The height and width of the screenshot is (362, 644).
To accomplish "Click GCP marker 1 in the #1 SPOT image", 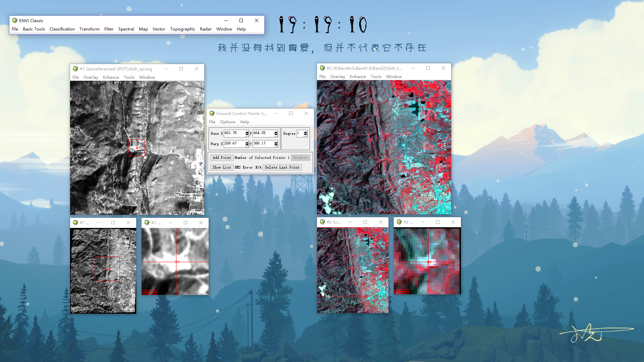I will 138,148.
